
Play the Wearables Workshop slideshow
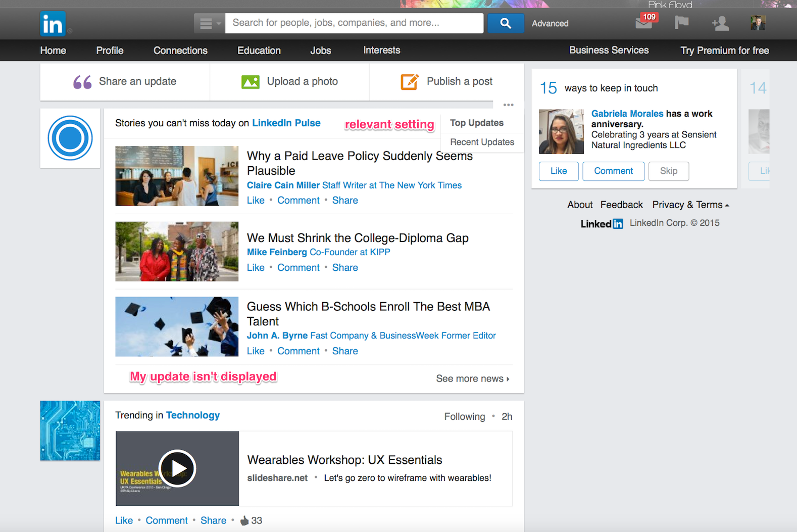pos(177,468)
